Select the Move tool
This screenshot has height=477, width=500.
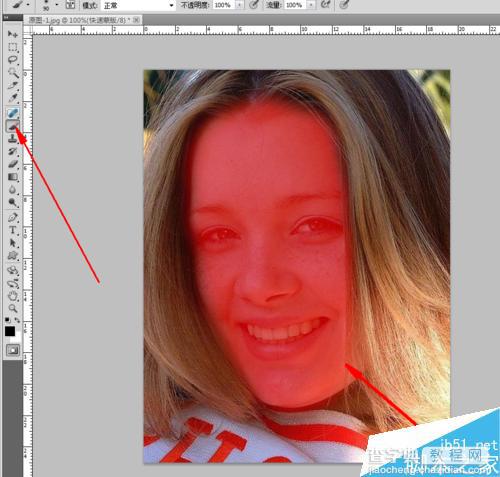(13, 34)
